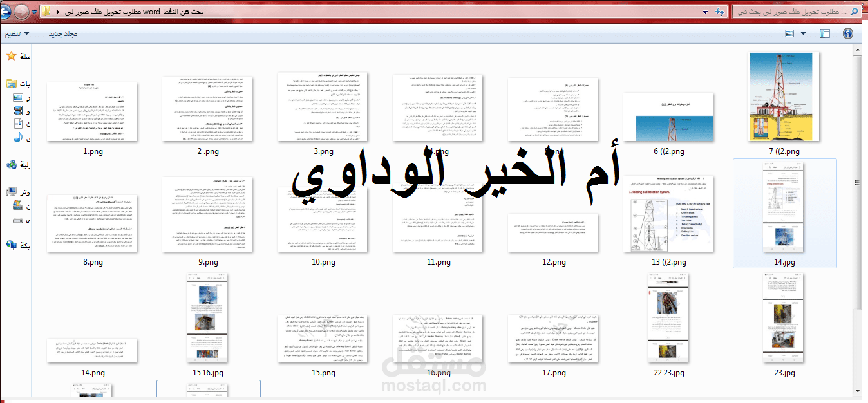This screenshot has height=403, width=868.
Task: Select the 6 ((2).png diagram thumbnail
Action: click(669, 117)
